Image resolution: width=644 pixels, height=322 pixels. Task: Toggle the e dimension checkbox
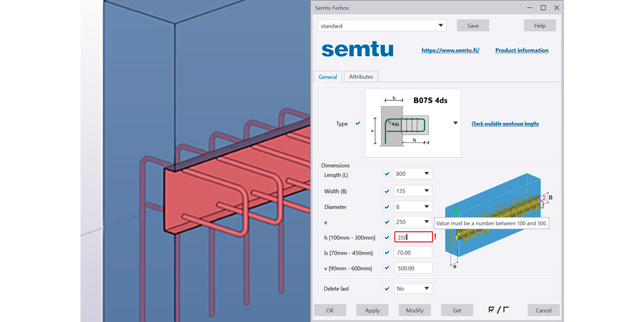(387, 222)
